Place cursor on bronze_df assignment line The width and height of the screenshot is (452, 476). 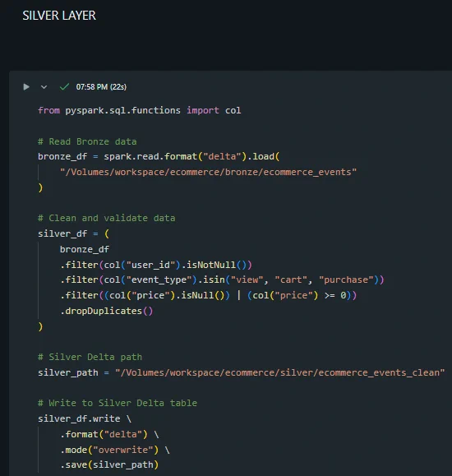click(x=159, y=157)
